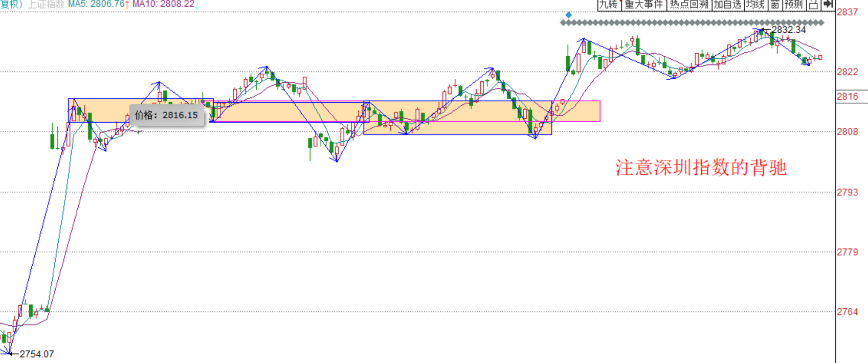The image size is (868, 363).
Task: Toggle the 窗 window layout button
Action: tap(775, 5)
